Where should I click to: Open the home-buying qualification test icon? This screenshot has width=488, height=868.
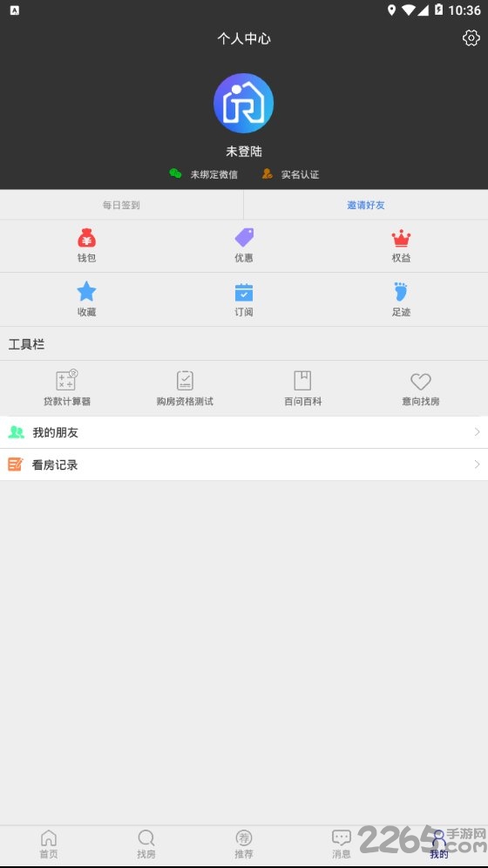click(185, 380)
